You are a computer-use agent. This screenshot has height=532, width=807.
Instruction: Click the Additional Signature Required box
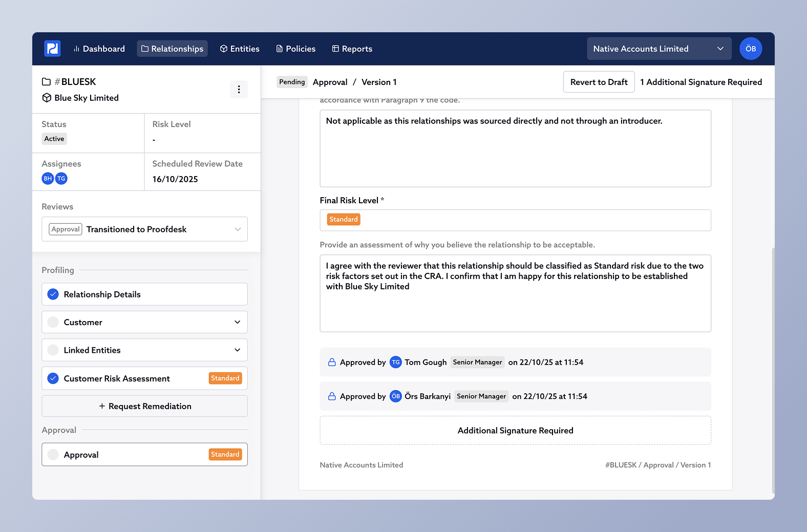click(515, 431)
